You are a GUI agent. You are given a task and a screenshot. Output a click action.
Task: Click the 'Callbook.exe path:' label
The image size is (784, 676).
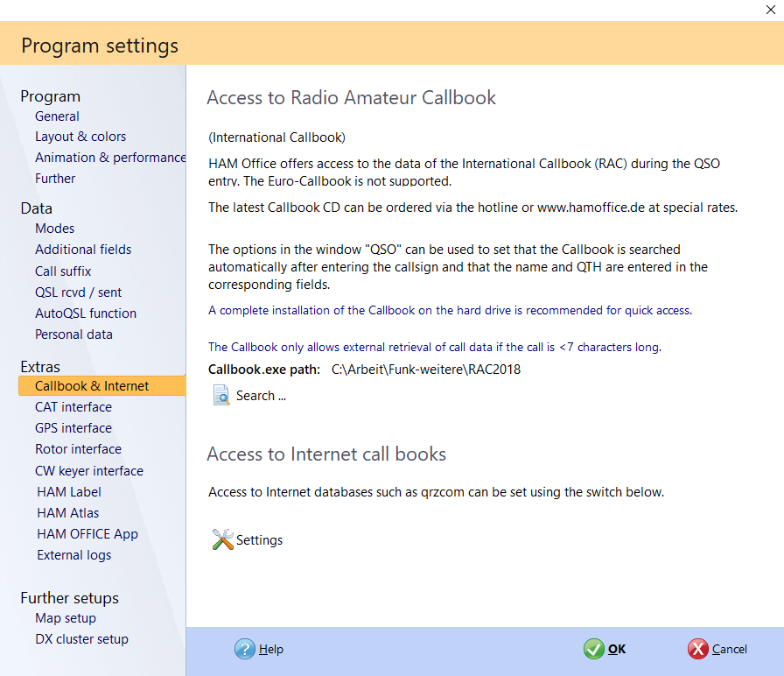coord(264,370)
